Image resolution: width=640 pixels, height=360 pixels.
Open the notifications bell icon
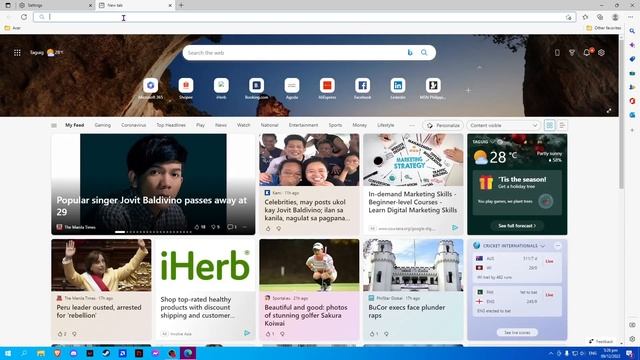587,53
